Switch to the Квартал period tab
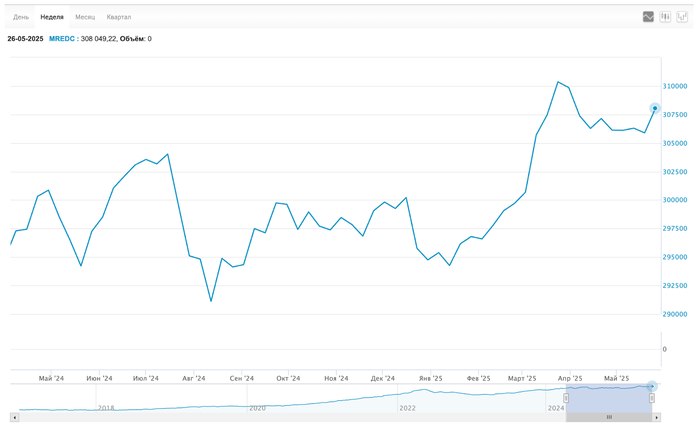The height and width of the screenshot is (430, 700). coord(119,17)
